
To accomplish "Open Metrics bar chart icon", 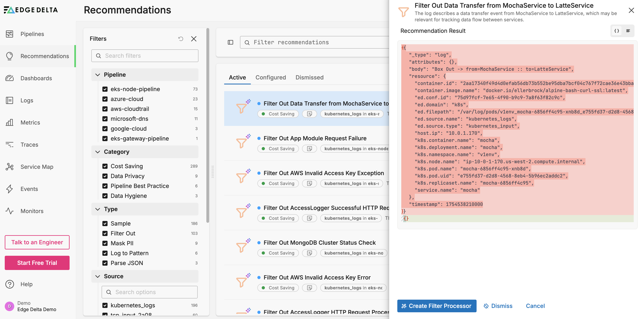I will 9,123.
